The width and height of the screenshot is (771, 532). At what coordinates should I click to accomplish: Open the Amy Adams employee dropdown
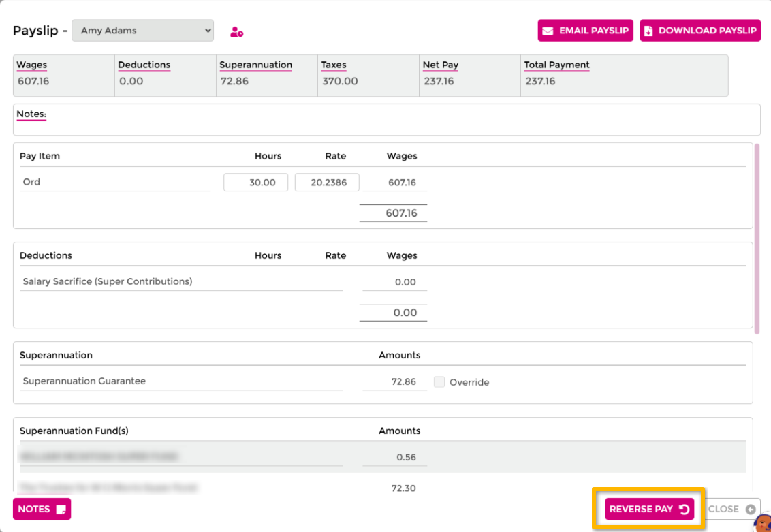pyautogui.click(x=142, y=31)
